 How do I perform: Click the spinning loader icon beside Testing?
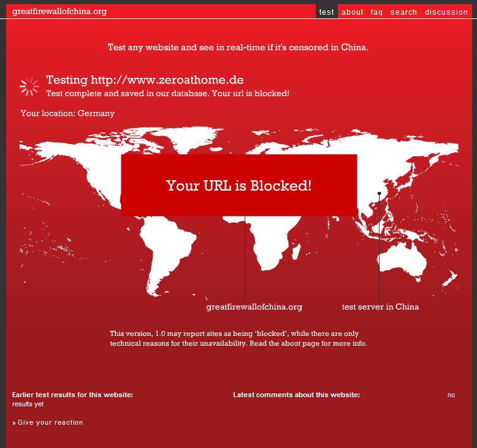click(29, 86)
